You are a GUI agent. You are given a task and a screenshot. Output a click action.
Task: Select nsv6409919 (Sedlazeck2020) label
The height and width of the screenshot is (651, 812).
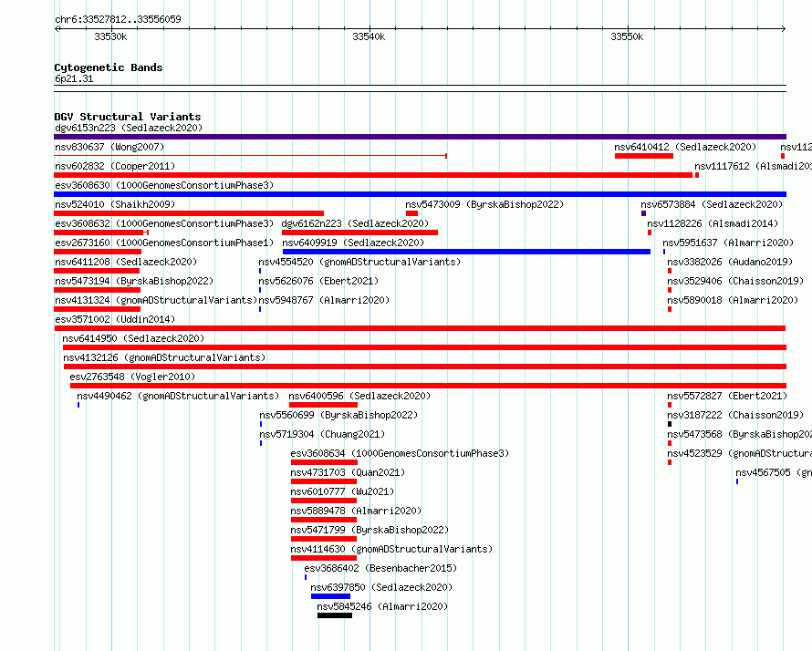tap(353, 243)
